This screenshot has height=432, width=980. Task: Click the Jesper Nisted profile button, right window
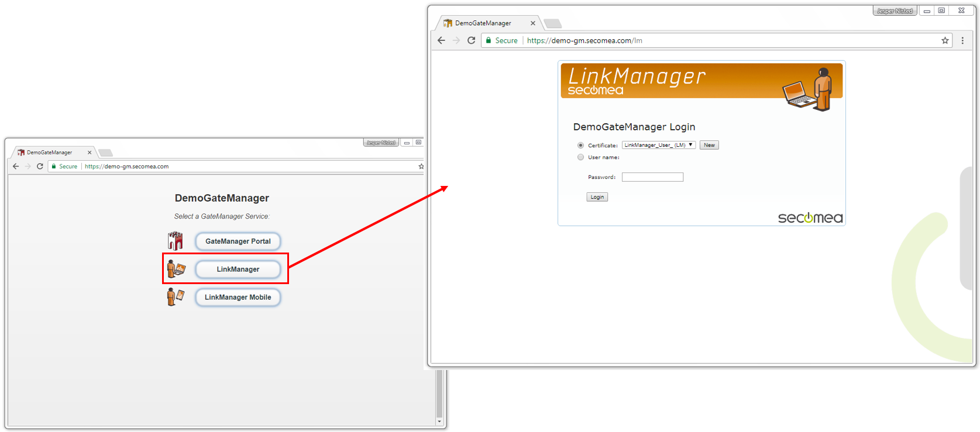(x=895, y=11)
